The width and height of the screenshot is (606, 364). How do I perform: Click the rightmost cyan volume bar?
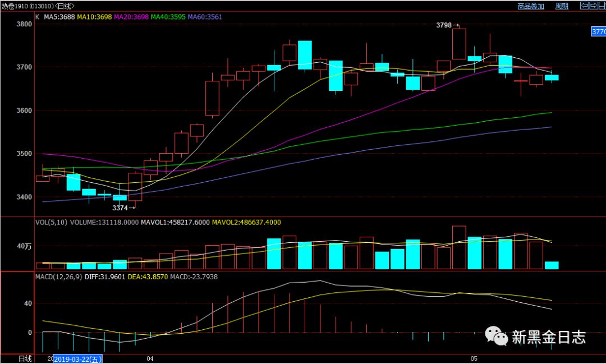point(552,265)
